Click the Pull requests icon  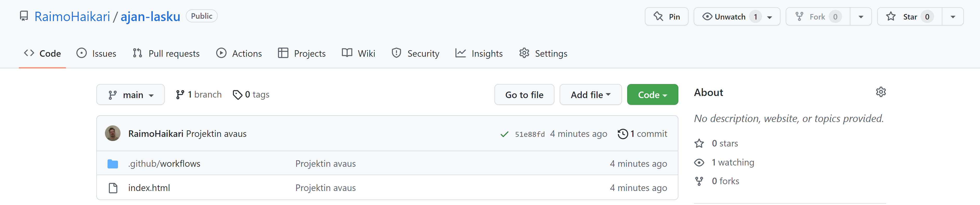tap(137, 53)
